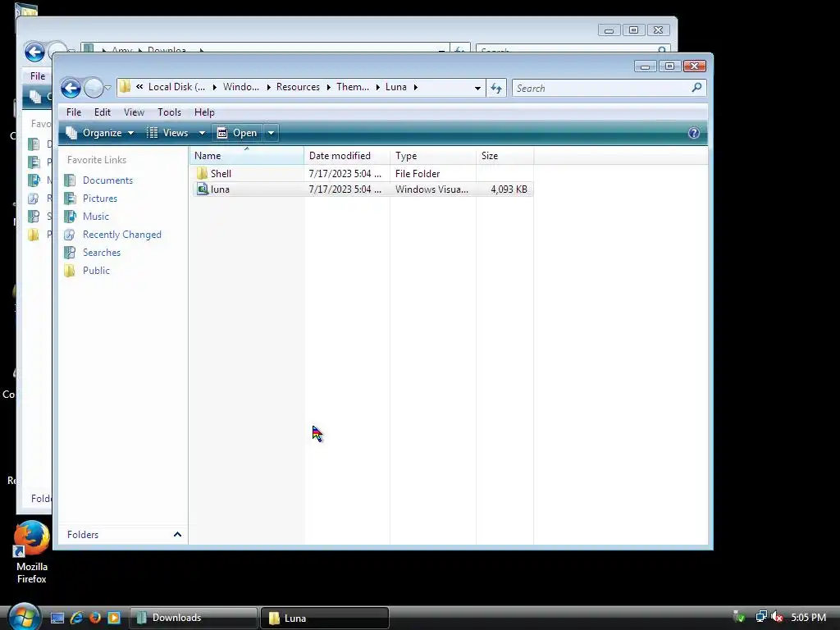This screenshot has height=630, width=840.
Task: Click the Music icon in the sidebar
Action: pos(70,217)
